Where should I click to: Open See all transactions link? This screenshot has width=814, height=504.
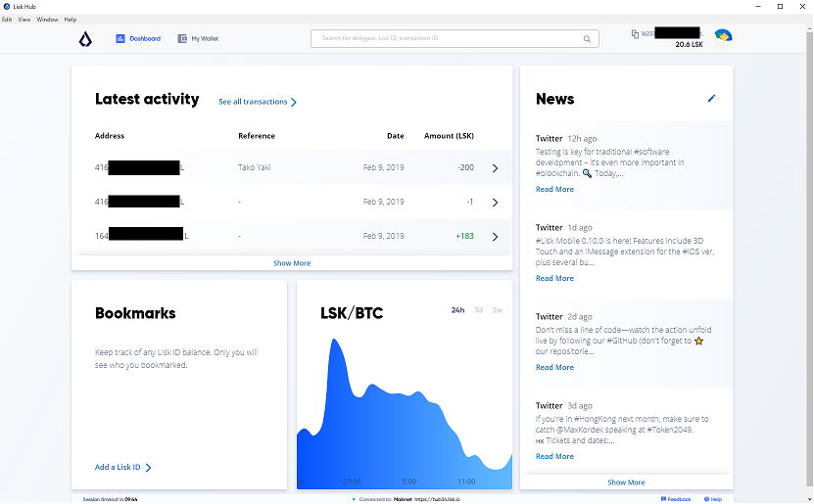[x=258, y=102]
